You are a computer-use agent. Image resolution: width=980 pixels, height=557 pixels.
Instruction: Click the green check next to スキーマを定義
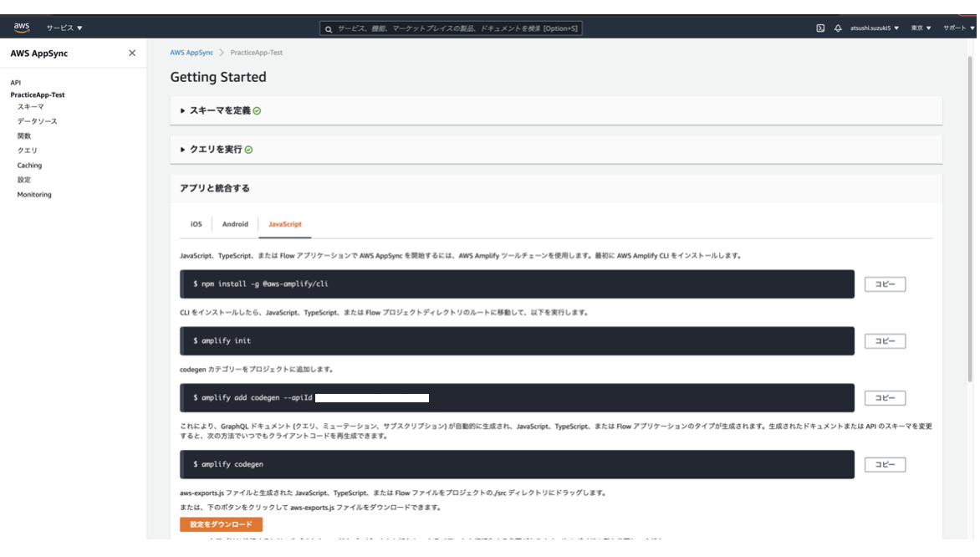point(257,111)
